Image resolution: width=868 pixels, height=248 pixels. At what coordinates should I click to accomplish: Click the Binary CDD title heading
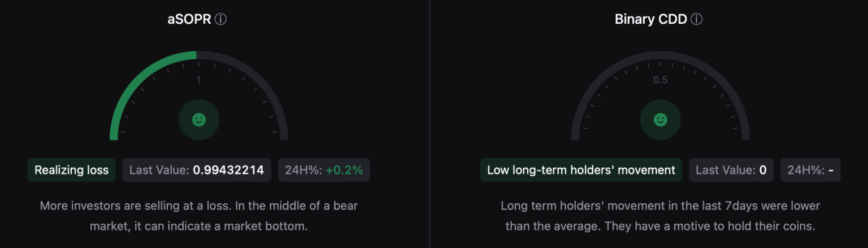point(650,19)
